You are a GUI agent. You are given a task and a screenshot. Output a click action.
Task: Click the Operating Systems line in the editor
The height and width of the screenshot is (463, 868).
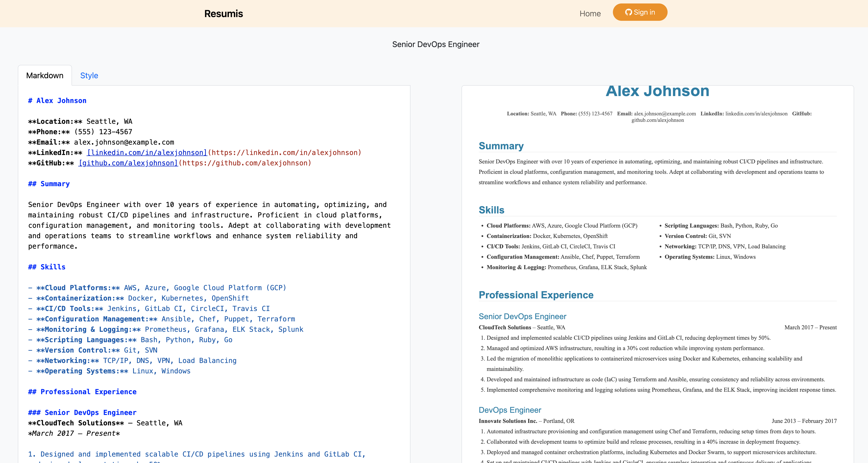coord(109,371)
